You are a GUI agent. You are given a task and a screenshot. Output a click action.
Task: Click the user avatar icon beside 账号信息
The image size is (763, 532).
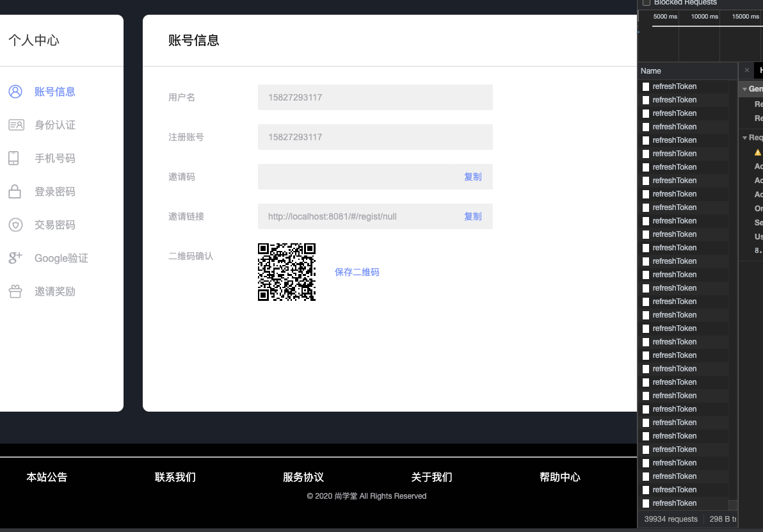point(15,92)
